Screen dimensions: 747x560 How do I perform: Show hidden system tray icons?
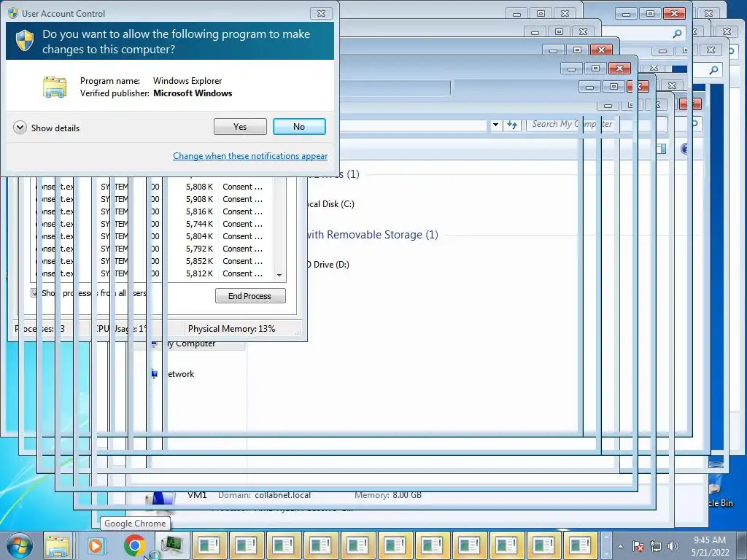(x=620, y=547)
